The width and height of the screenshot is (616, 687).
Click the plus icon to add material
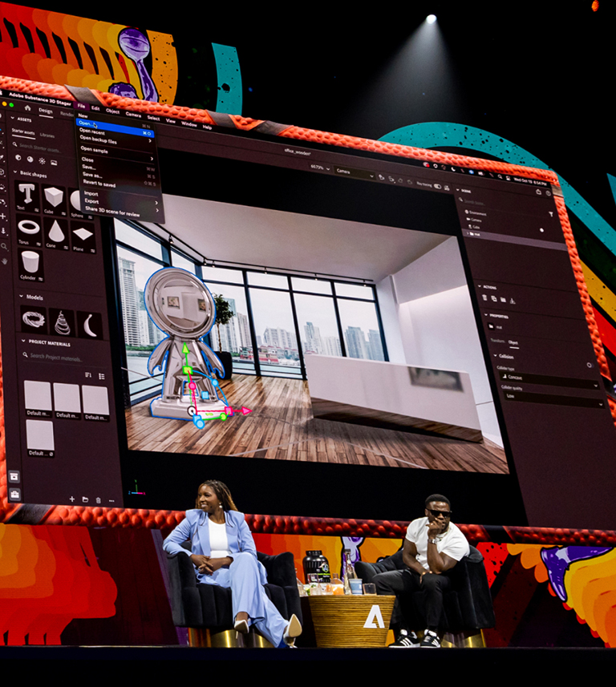coord(71,499)
